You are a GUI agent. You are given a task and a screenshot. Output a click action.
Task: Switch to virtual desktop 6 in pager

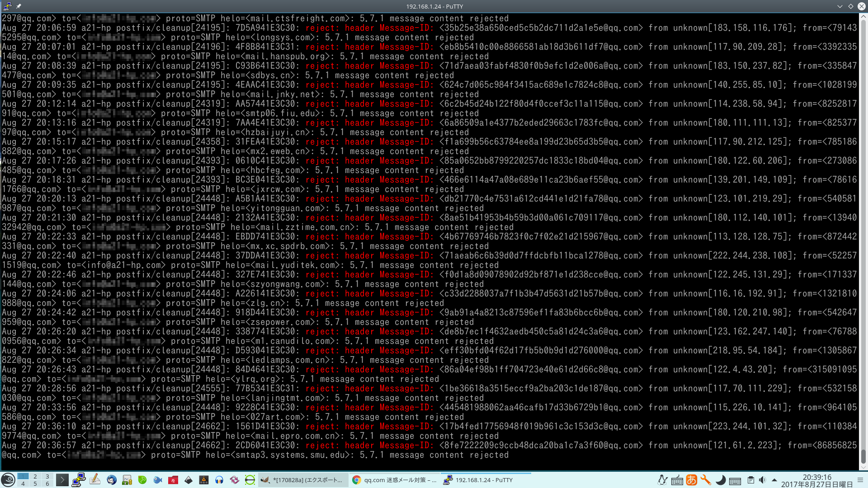pos(47,483)
